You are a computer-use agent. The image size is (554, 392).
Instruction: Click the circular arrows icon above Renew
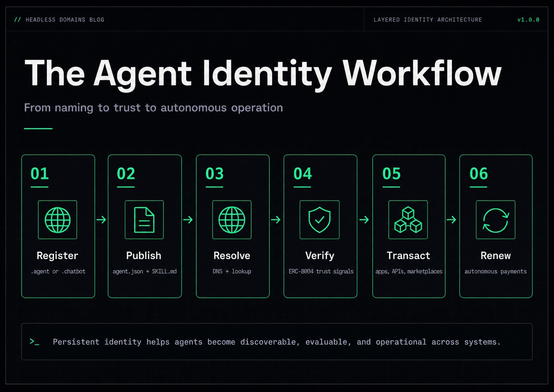(496, 220)
